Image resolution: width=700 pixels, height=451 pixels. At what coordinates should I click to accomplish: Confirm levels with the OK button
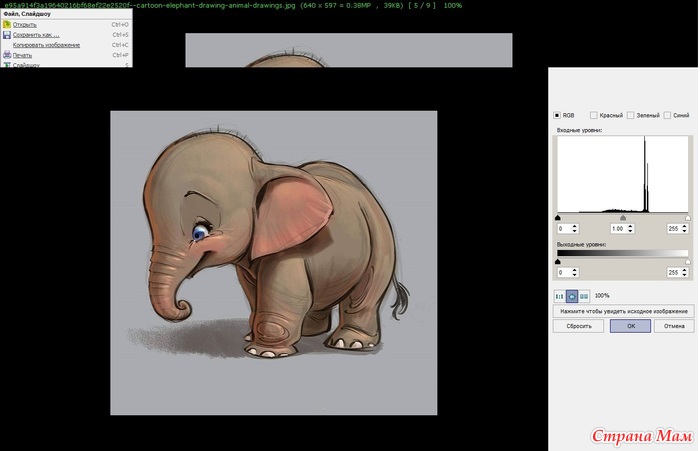[630, 326]
